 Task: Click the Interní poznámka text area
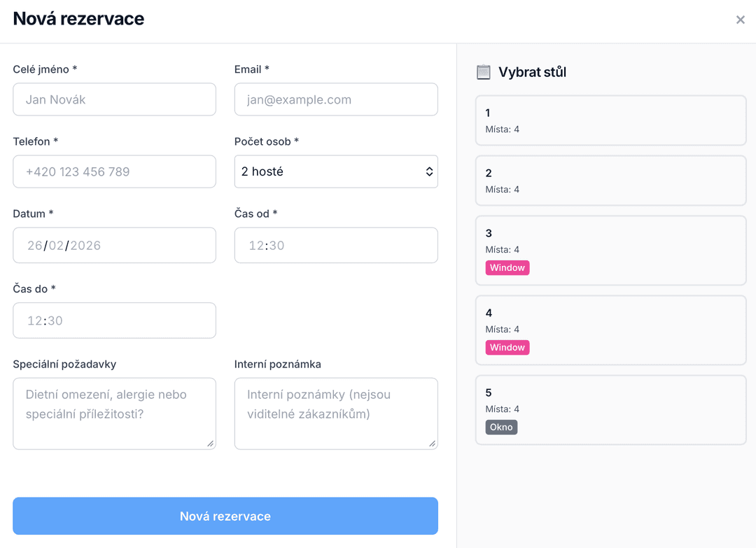(x=336, y=413)
